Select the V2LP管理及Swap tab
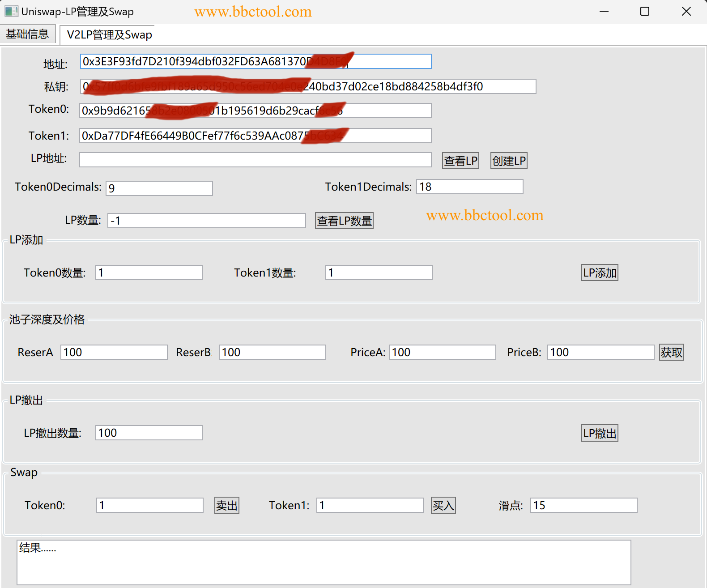The height and width of the screenshot is (588, 707). click(x=109, y=35)
